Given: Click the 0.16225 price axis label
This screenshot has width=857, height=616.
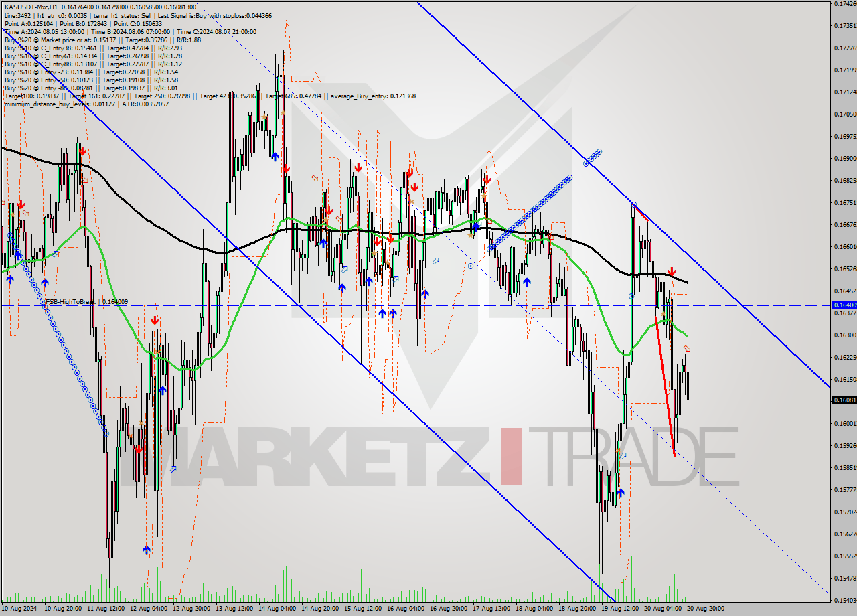Looking at the screenshot, I should tap(844, 357).
